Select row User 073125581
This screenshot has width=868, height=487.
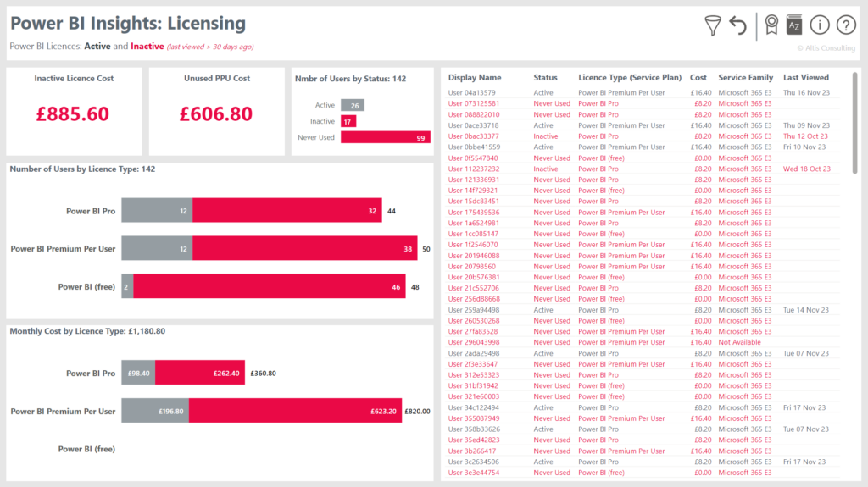pyautogui.click(x=643, y=103)
